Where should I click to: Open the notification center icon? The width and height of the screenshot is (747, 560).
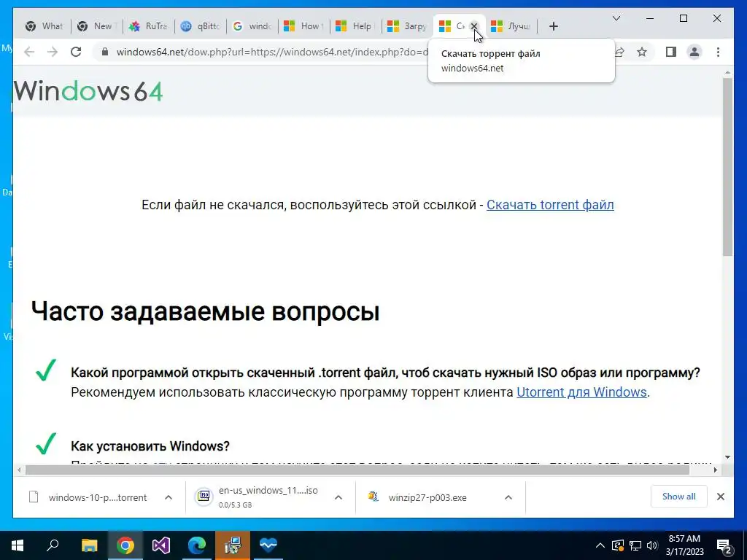pos(724,545)
